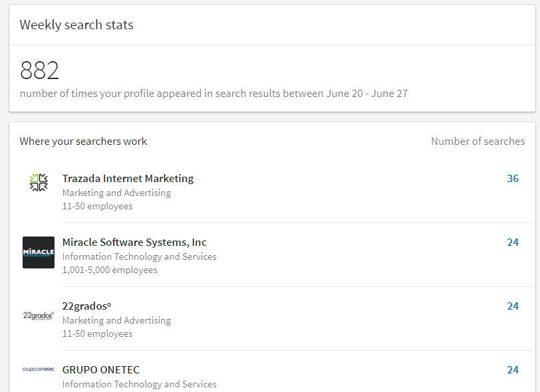Click the 22grados company logo

[39, 316]
